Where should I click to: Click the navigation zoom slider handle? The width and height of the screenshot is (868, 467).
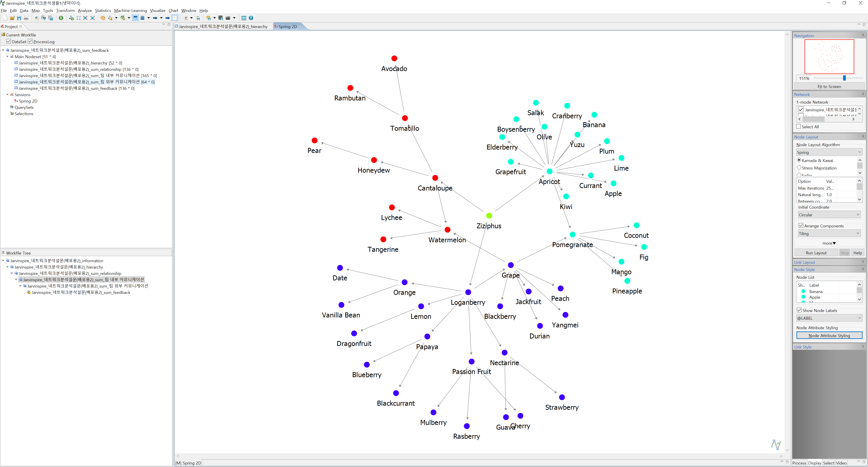tap(844, 78)
